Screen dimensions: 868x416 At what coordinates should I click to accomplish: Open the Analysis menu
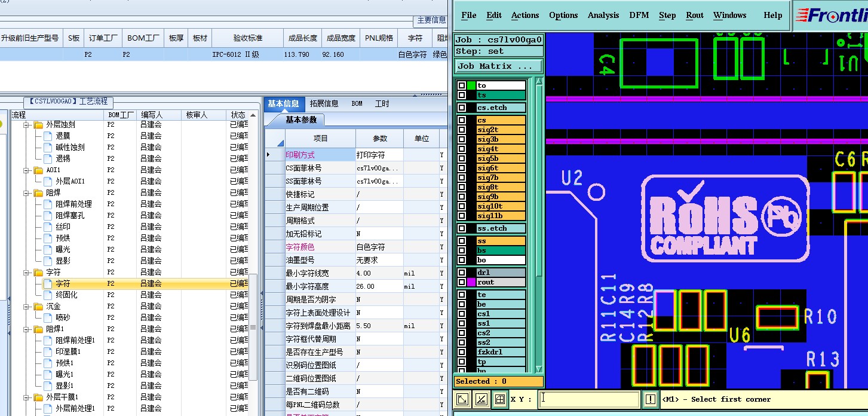(603, 16)
